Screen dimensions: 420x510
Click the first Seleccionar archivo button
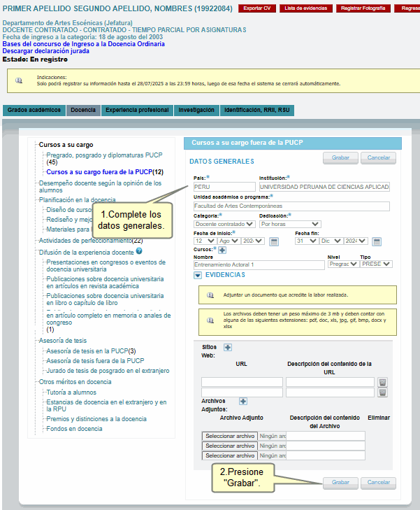tap(230, 436)
